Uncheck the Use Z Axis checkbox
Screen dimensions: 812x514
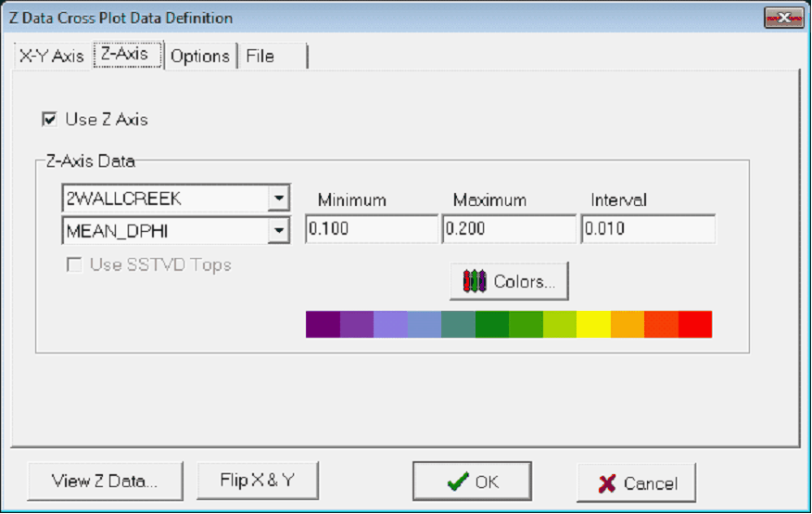[49, 119]
